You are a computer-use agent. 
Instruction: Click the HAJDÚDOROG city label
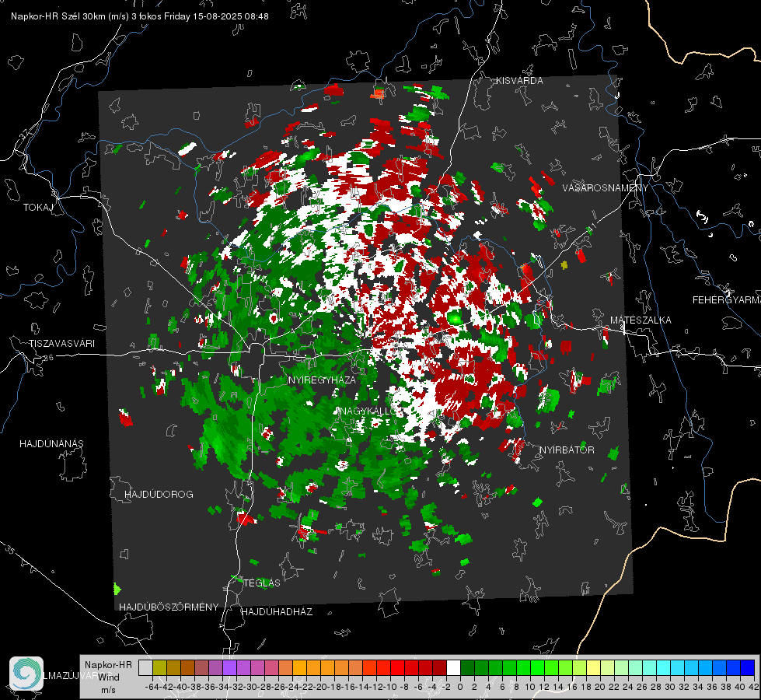[159, 495]
